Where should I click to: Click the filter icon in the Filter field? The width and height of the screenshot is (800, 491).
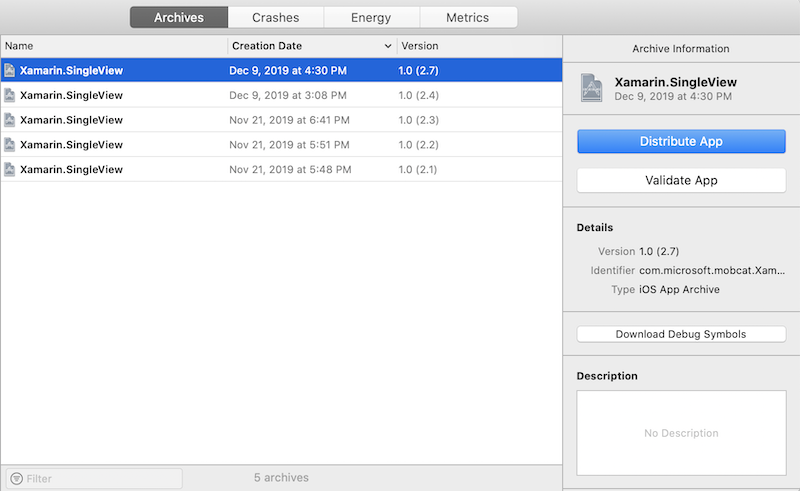16,478
